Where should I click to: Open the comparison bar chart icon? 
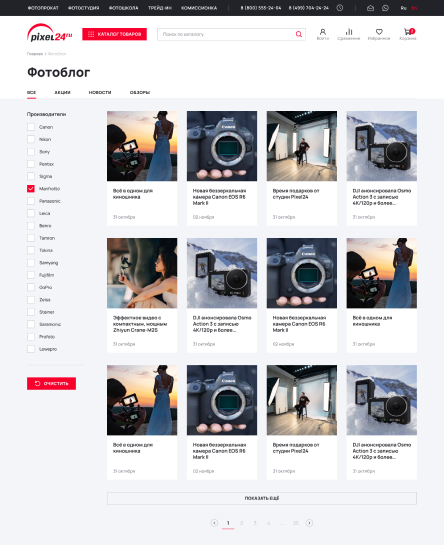[349, 32]
